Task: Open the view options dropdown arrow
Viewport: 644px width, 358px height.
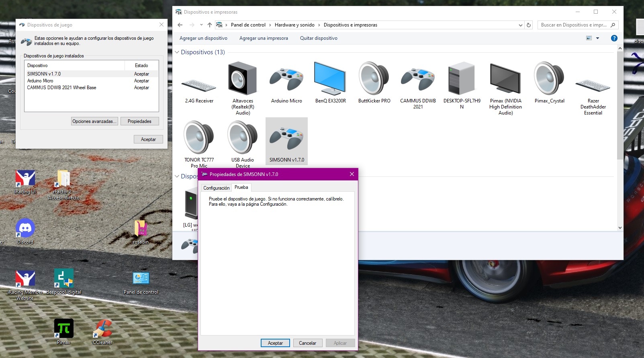Action: click(597, 38)
